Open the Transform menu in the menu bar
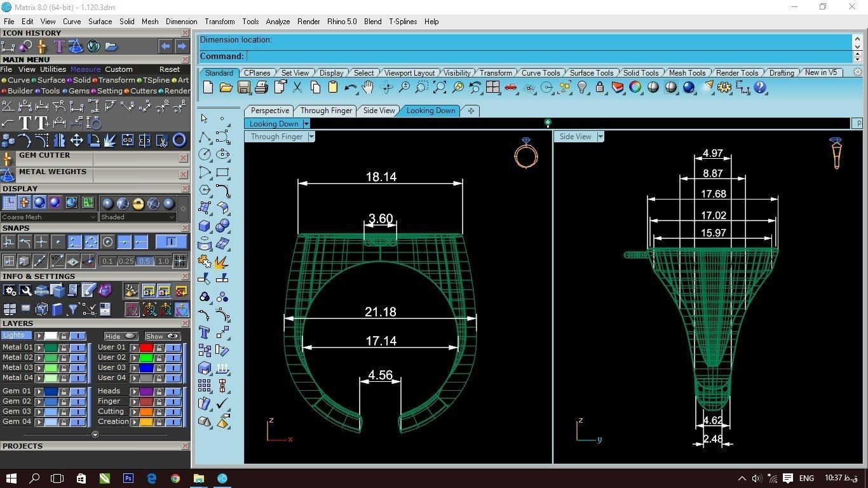Viewport: 868px width, 488px height. point(220,22)
